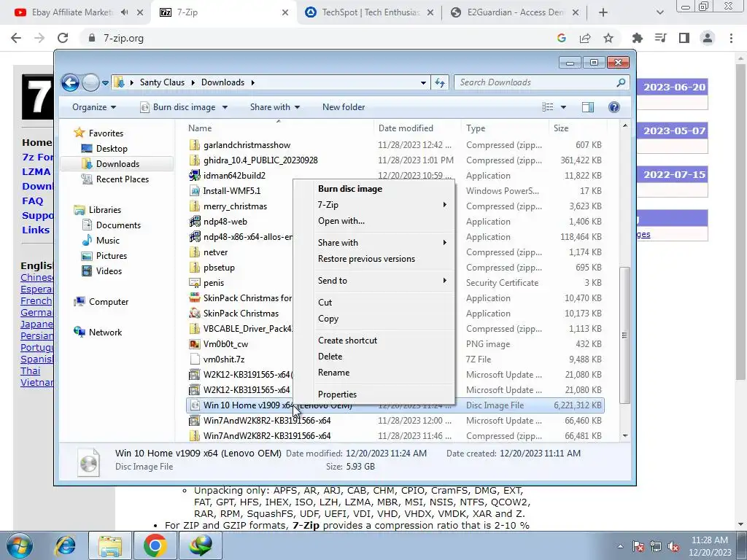The height and width of the screenshot is (560, 747).
Task: Toggle the preview pane icon
Action: tap(588, 107)
